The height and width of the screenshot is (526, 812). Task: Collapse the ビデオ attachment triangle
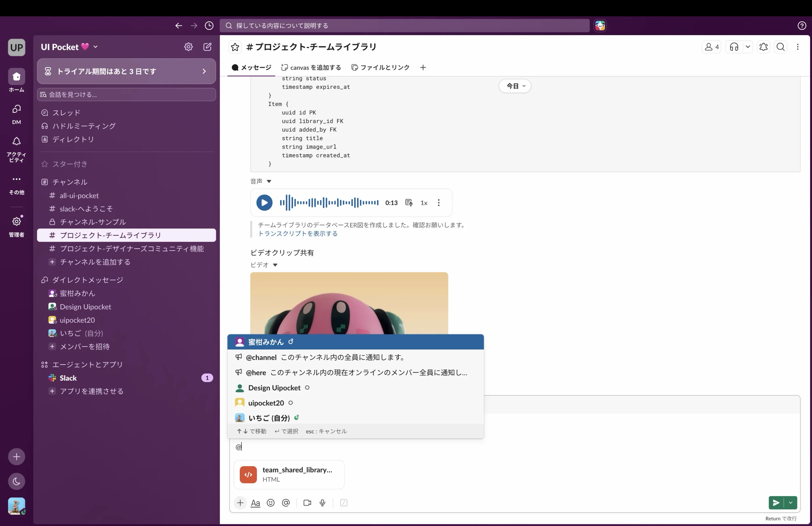(x=275, y=265)
